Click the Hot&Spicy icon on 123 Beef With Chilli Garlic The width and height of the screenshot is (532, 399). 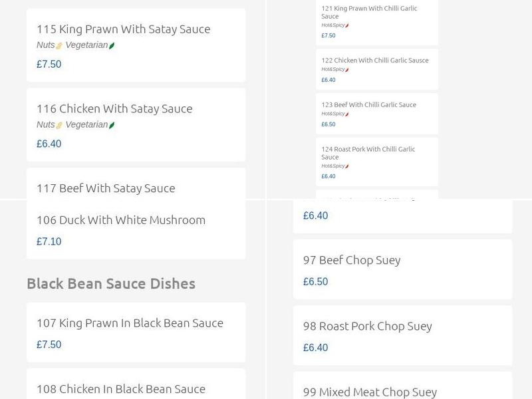pos(346,114)
